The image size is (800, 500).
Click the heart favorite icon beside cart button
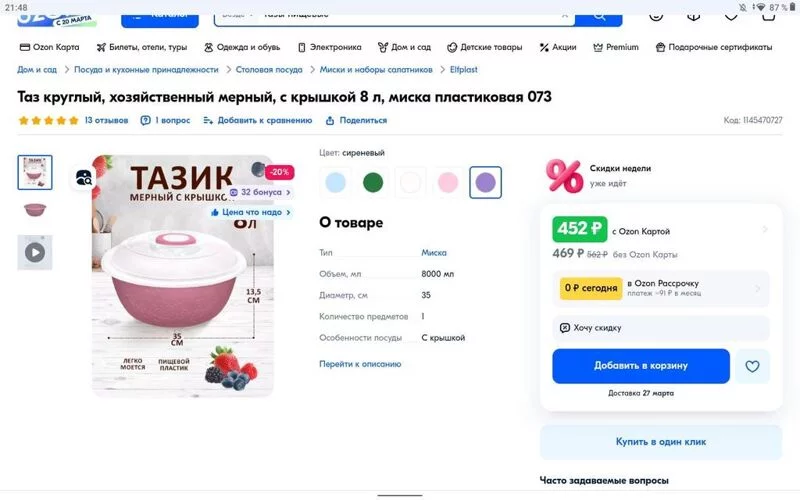[x=752, y=366]
